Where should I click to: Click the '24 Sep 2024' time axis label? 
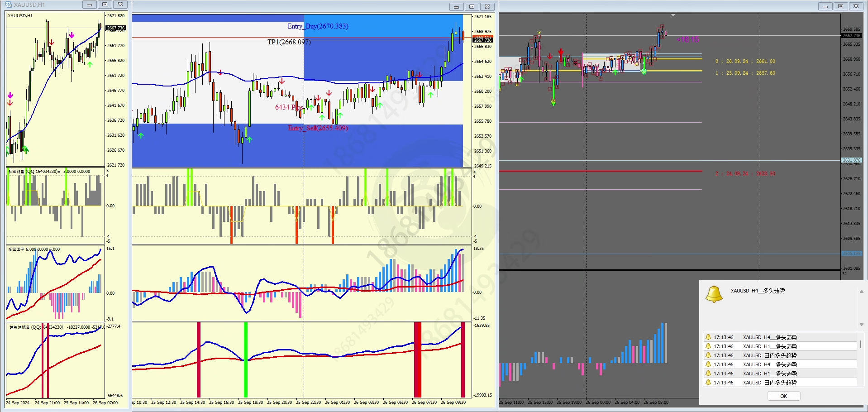click(x=18, y=402)
